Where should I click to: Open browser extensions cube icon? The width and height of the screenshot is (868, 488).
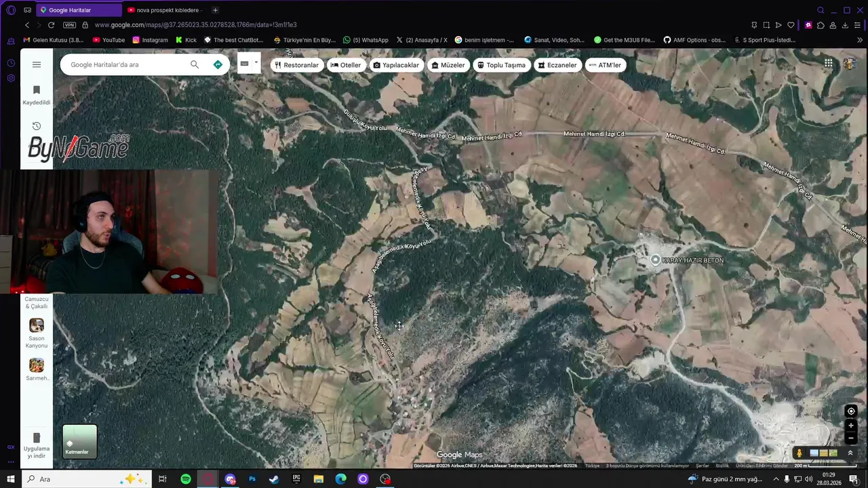click(x=821, y=25)
